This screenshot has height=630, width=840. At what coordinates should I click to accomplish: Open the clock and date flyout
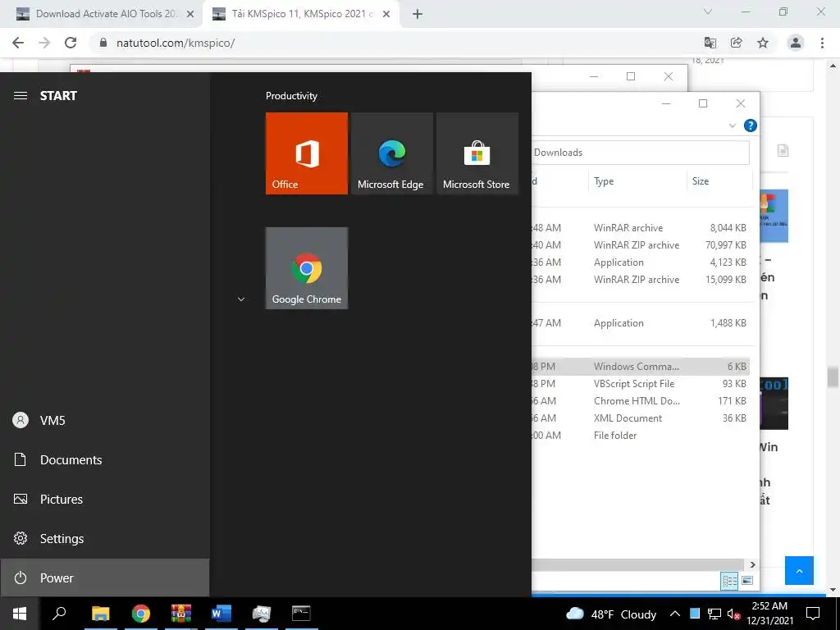point(769,614)
